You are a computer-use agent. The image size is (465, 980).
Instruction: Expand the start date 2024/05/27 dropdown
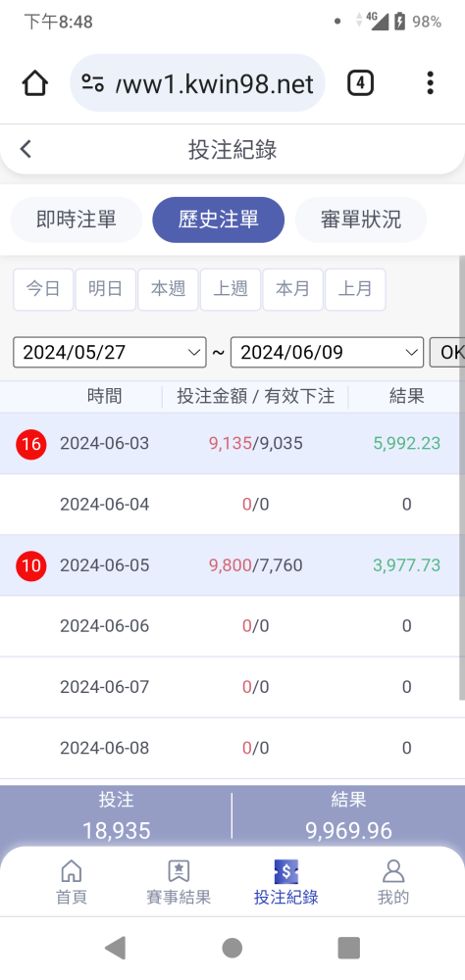pyautogui.click(x=110, y=353)
